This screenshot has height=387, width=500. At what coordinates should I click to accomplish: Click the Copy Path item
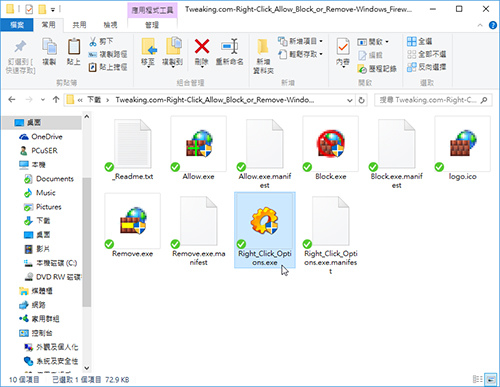pyautogui.click(x=108, y=54)
